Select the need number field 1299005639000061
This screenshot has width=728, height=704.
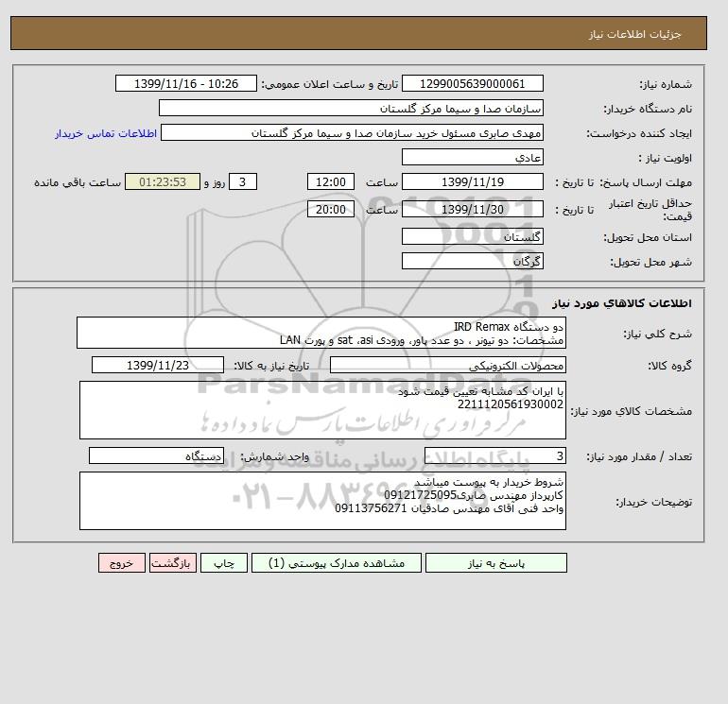[472, 83]
